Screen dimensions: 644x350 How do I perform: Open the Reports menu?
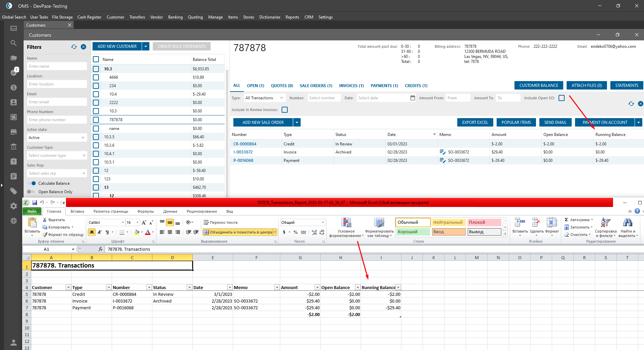click(x=292, y=17)
